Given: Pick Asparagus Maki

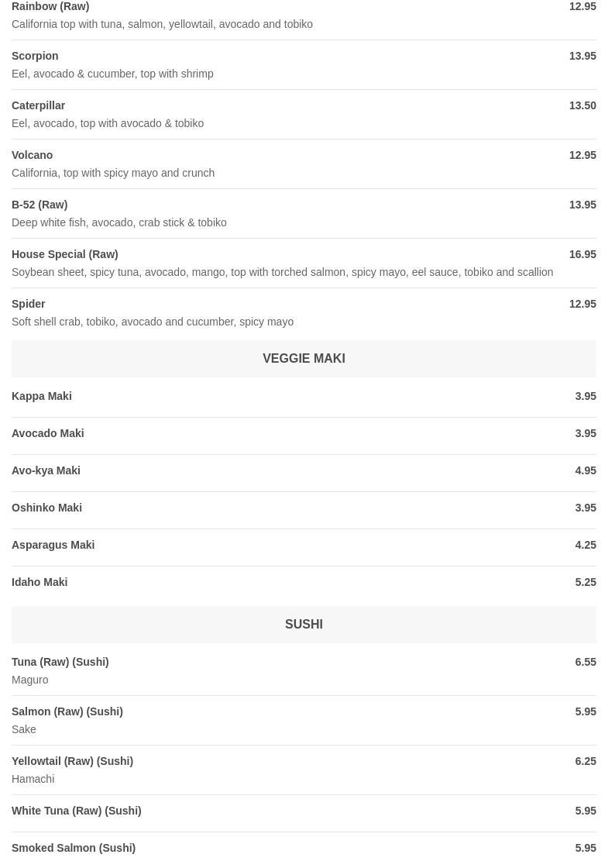Looking at the screenshot, I should click(x=304, y=545).
